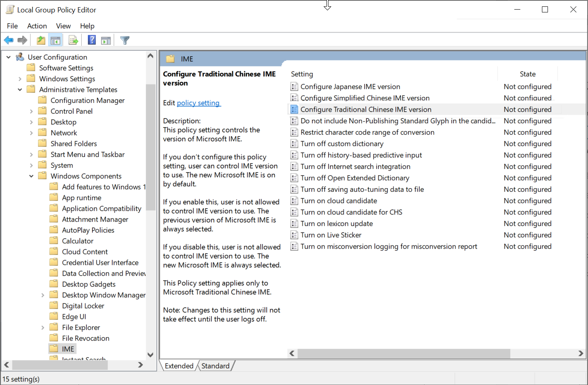Click the Digital Locker folder icon

(x=54, y=306)
